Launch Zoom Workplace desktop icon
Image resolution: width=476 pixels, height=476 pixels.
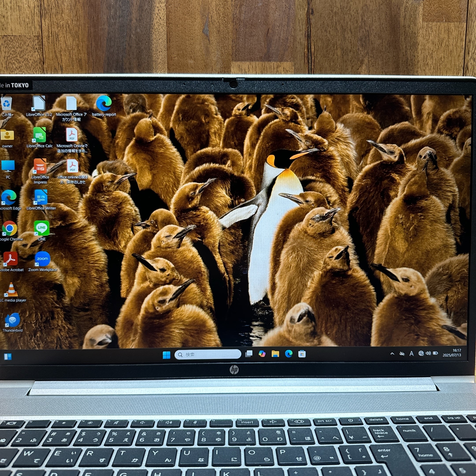(x=42, y=259)
